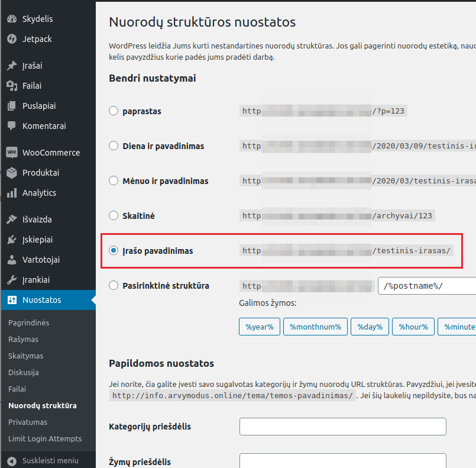Image resolution: width=476 pixels, height=468 pixels.
Task: Click the Komentarai speech bubble icon
Action: click(12, 126)
